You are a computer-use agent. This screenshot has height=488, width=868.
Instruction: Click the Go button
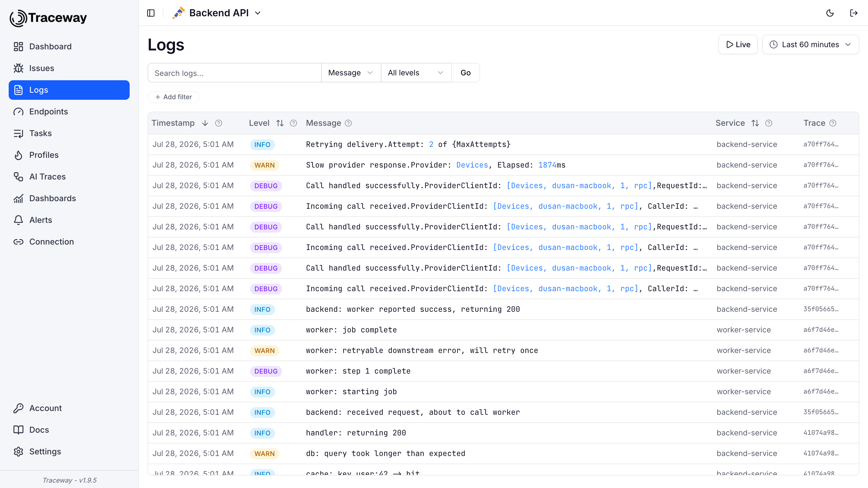[x=466, y=73]
